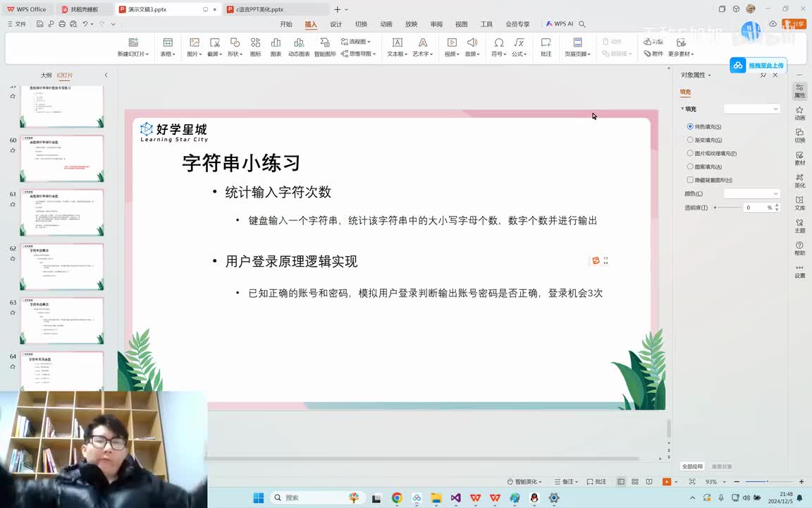
Task: Open the 动画 ribbon tab
Action: click(386, 24)
